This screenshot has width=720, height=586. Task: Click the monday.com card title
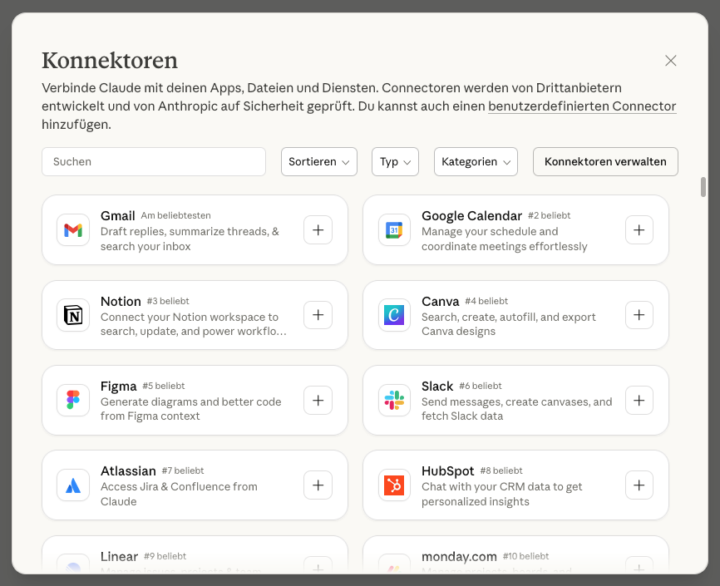[x=459, y=557]
